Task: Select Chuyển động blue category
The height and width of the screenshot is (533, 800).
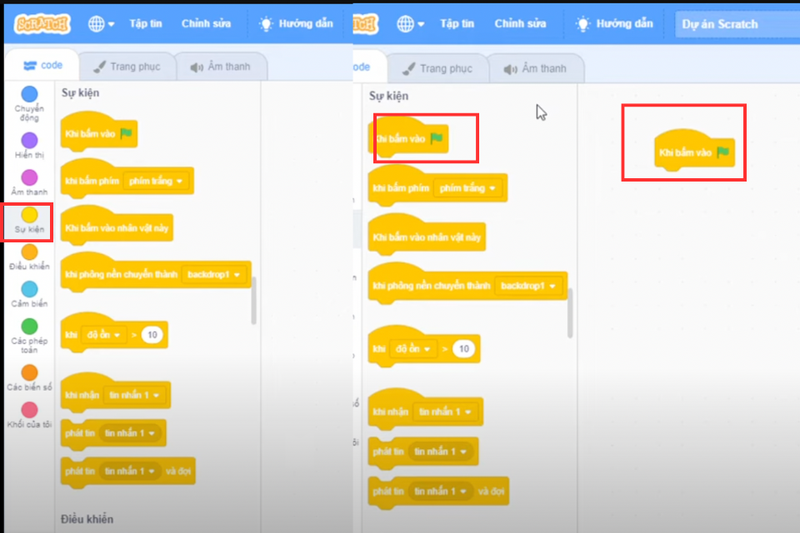Action: point(29,104)
